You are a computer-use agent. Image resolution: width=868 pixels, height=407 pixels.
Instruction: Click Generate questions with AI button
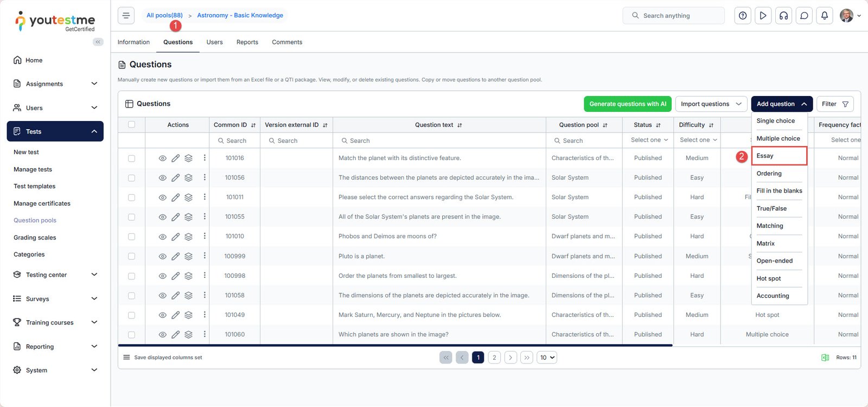[x=627, y=104]
